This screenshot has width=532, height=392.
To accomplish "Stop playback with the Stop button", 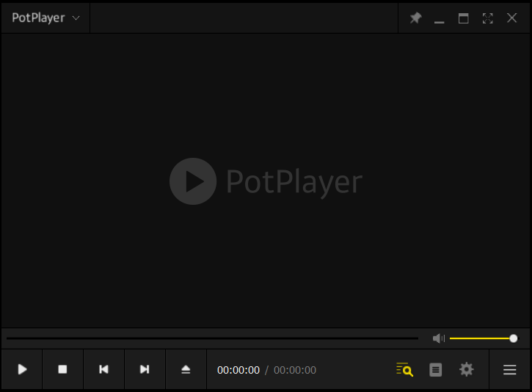I will point(63,369).
